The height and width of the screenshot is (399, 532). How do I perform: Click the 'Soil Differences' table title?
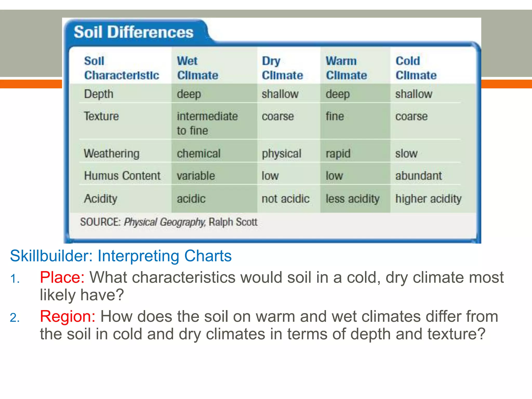click(134, 32)
